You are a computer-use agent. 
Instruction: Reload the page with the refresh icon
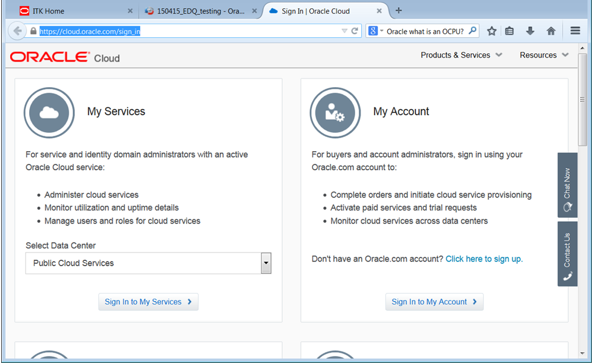point(355,31)
